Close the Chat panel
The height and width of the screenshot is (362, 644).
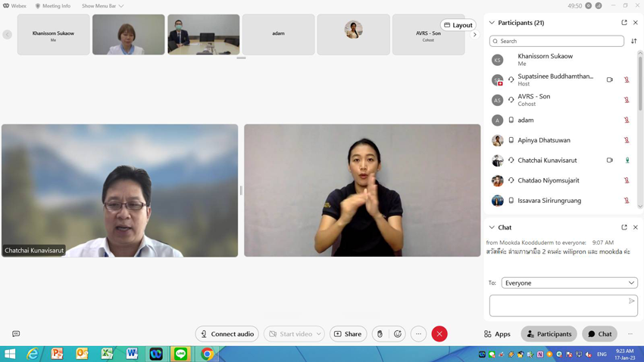pyautogui.click(x=636, y=227)
